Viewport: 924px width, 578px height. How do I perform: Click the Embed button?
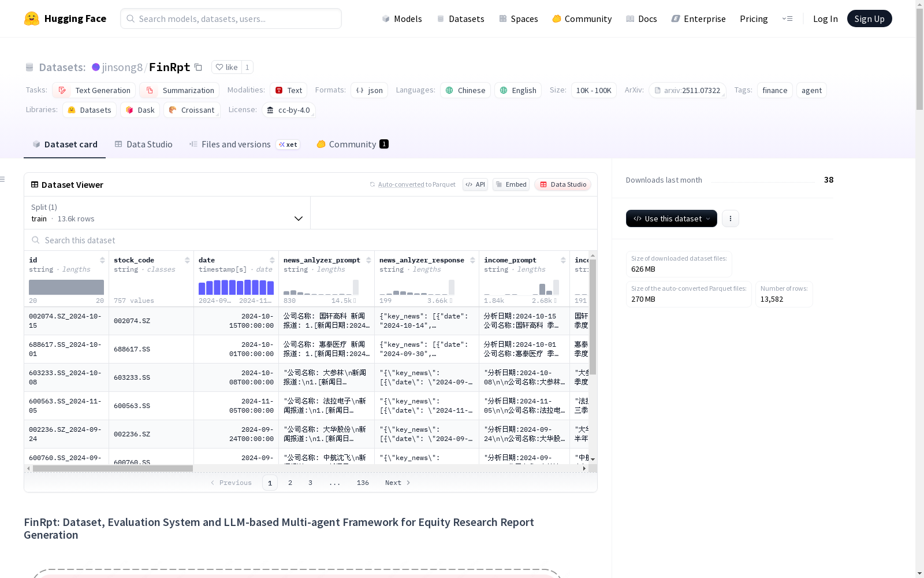(511, 184)
